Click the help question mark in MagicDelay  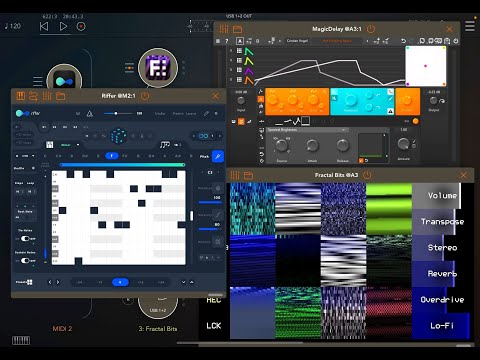coord(227,41)
